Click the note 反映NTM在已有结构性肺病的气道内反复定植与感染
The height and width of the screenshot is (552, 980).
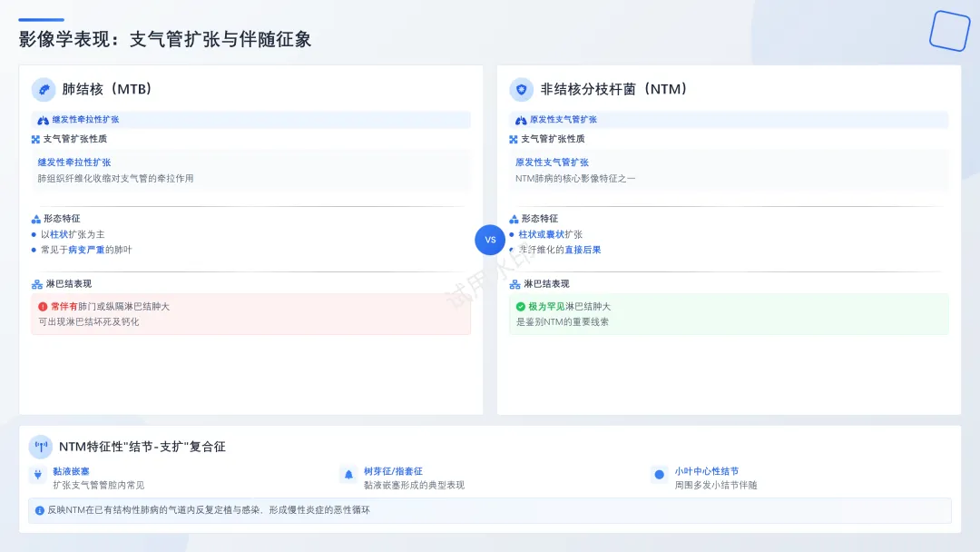209,510
